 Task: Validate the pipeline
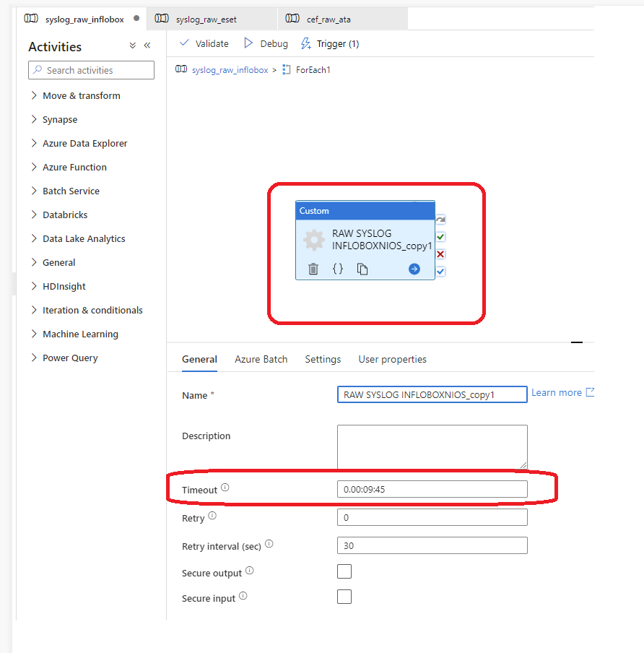pos(204,44)
